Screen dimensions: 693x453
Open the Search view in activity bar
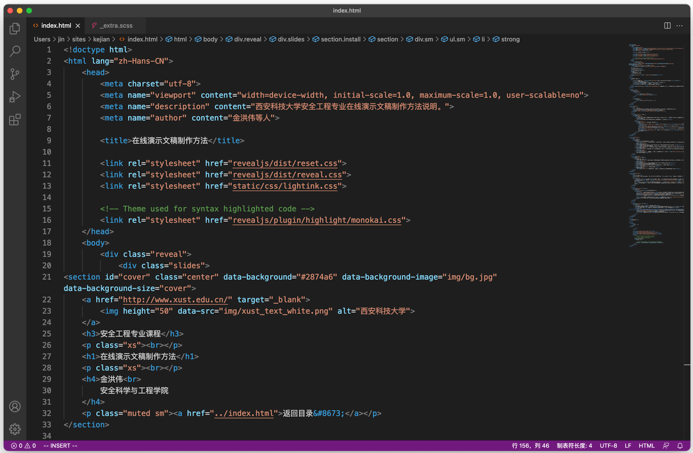click(x=15, y=51)
